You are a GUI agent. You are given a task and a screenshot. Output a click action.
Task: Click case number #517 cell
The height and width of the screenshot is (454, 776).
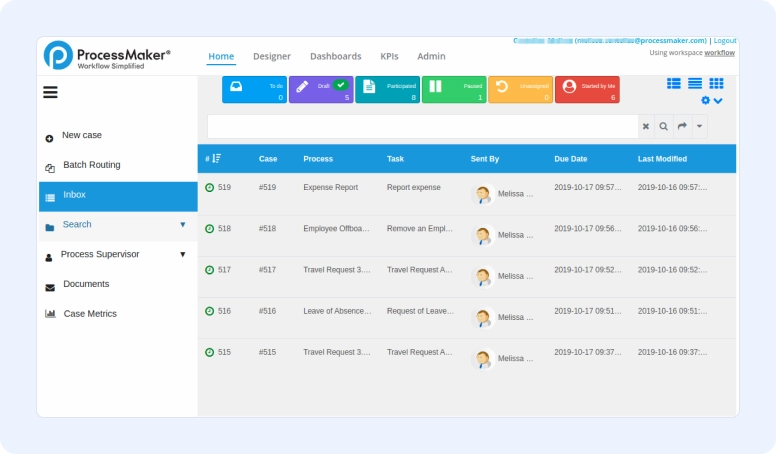click(x=267, y=270)
